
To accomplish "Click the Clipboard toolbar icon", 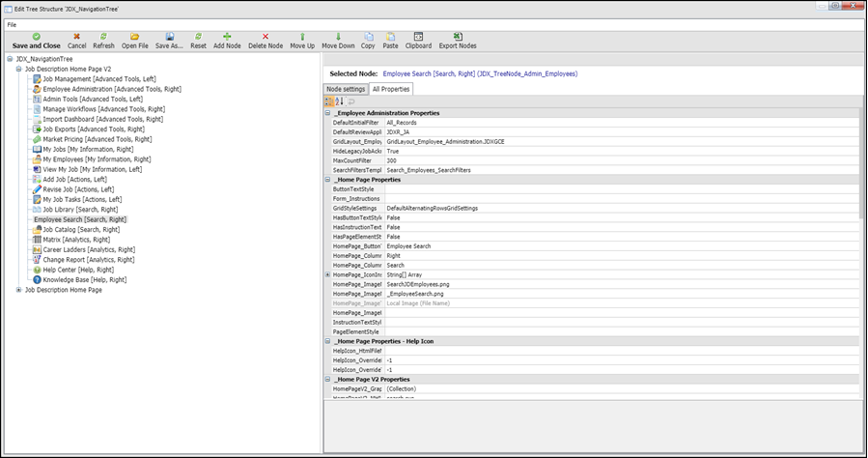I will [418, 37].
